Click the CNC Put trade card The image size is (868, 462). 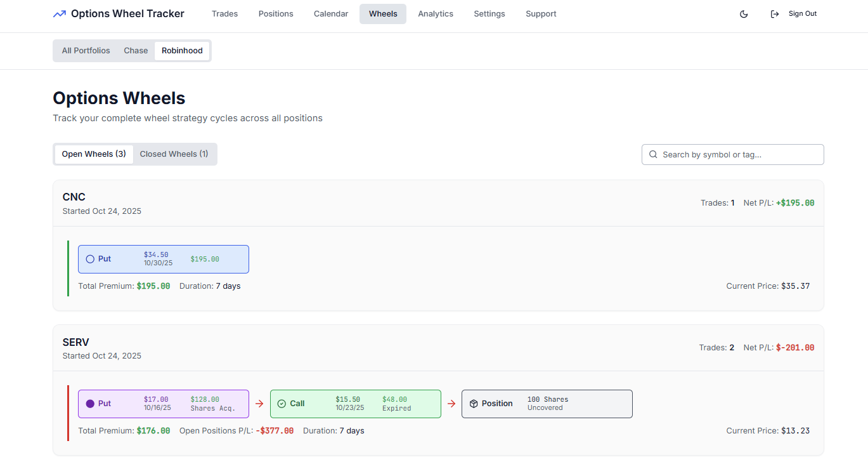163,258
